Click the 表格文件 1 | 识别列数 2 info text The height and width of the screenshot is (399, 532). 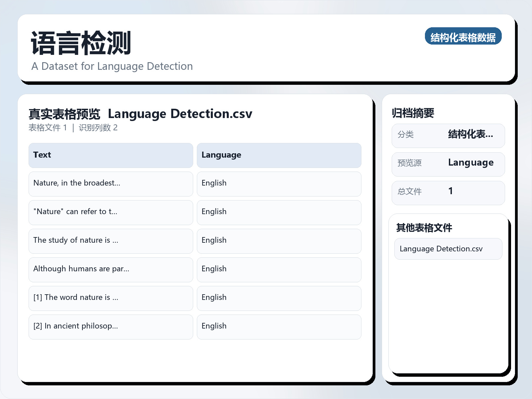pyautogui.click(x=74, y=128)
